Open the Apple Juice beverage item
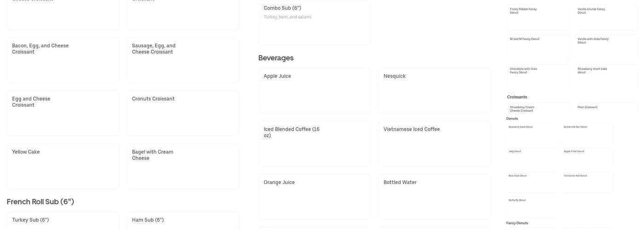644x230 pixels. point(314,91)
